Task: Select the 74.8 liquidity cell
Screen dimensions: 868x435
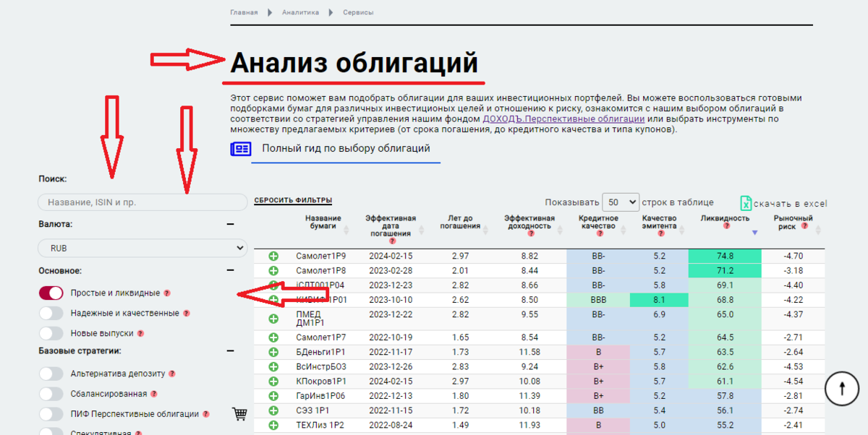Action: click(x=725, y=256)
